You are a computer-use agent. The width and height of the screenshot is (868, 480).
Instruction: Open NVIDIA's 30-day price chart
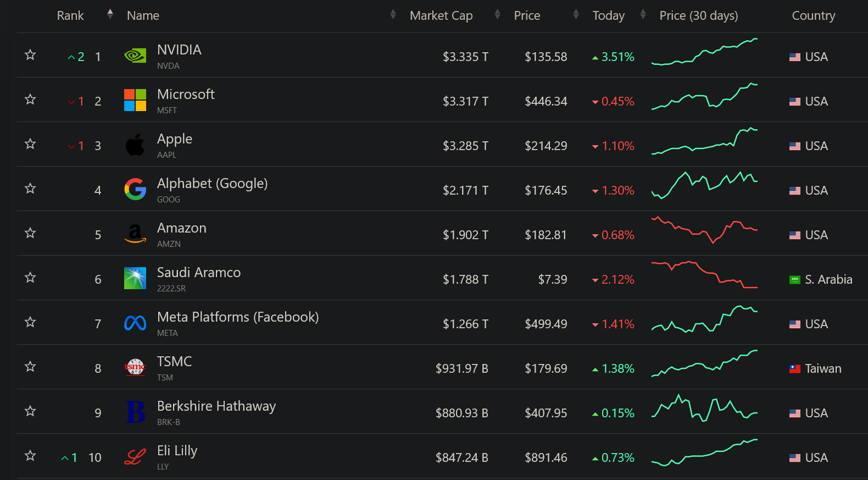[704, 52]
